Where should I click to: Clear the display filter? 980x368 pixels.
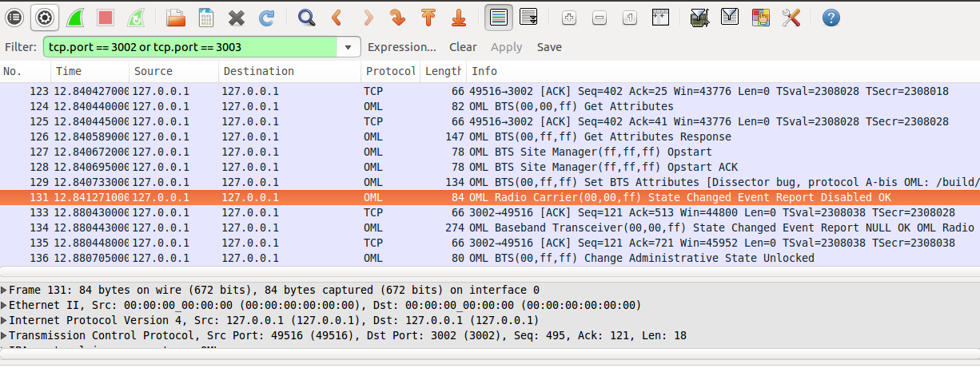point(463,47)
